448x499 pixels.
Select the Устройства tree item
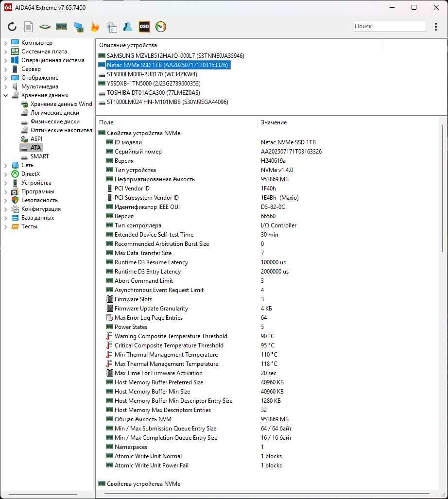point(32,183)
